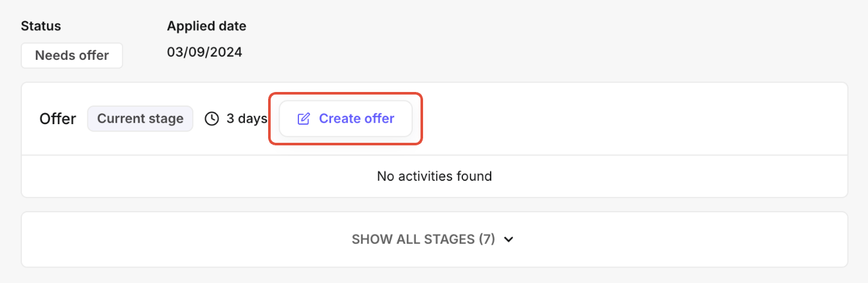Click the words Create offer in the button
Viewport: 868px width, 283px height.
[356, 119]
